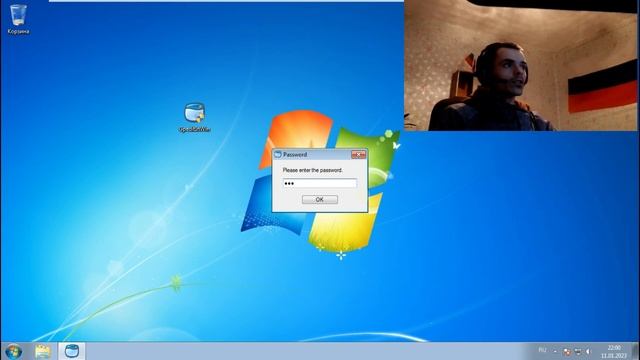The width and height of the screenshot is (640, 360).
Task: Open the network tray icon
Action: [578, 351]
